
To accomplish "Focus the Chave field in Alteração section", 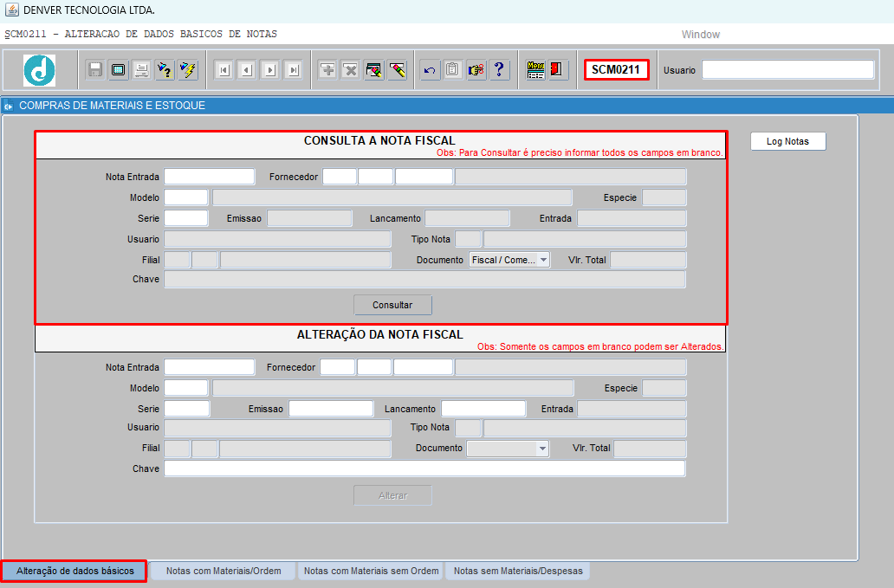I will [x=424, y=468].
